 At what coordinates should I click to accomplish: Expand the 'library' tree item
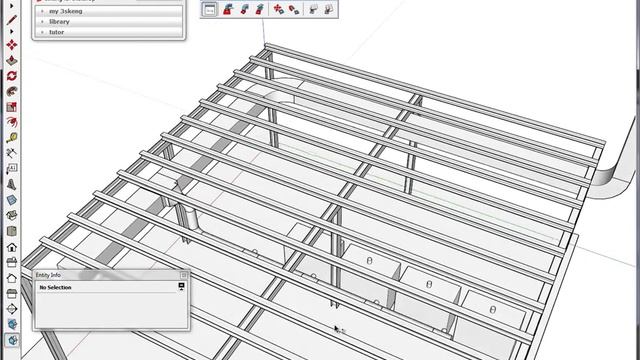[42, 22]
